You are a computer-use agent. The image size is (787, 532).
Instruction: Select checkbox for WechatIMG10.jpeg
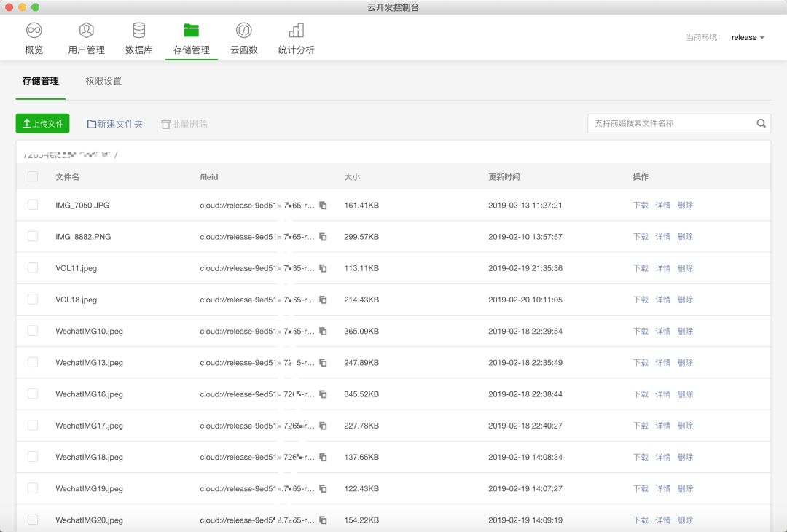click(x=33, y=331)
